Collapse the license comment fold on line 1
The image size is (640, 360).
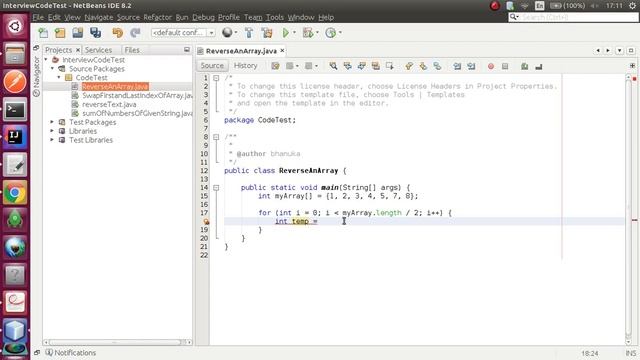(x=216, y=78)
